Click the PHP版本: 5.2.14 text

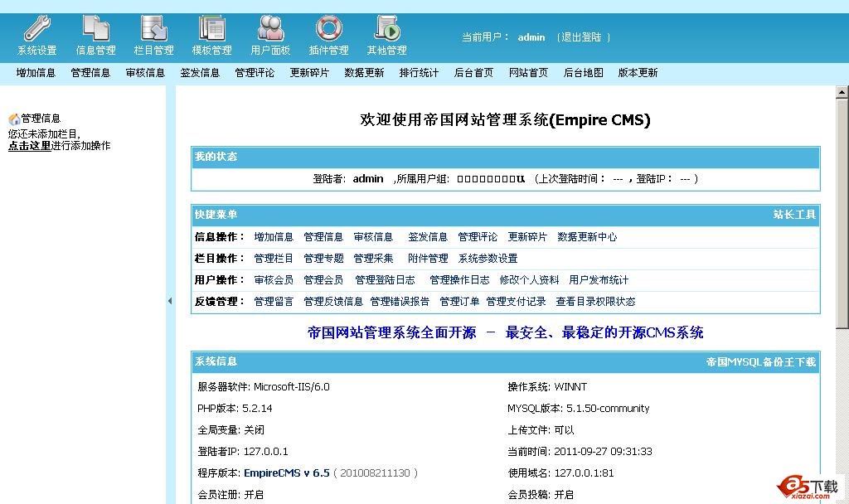point(235,409)
